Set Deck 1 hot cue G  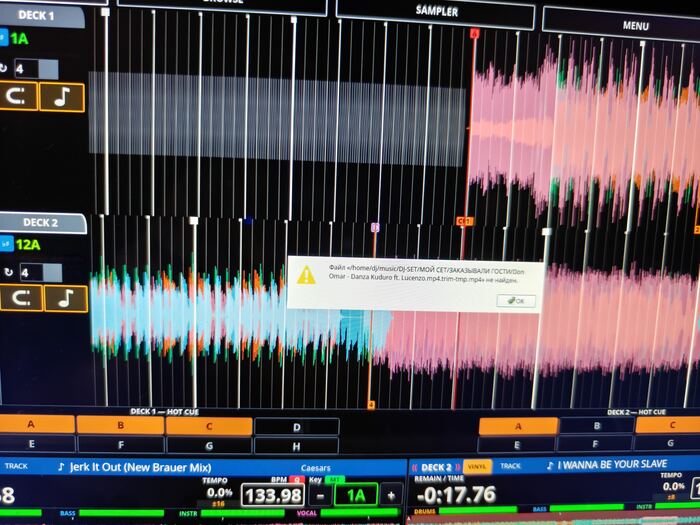(x=208, y=446)
